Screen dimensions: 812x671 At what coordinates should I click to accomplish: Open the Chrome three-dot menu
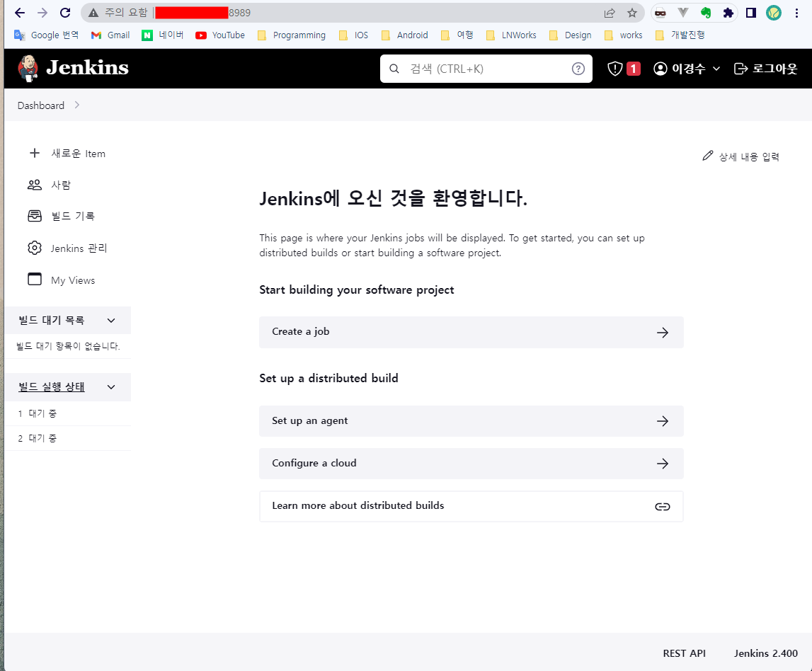pos(796,13)
